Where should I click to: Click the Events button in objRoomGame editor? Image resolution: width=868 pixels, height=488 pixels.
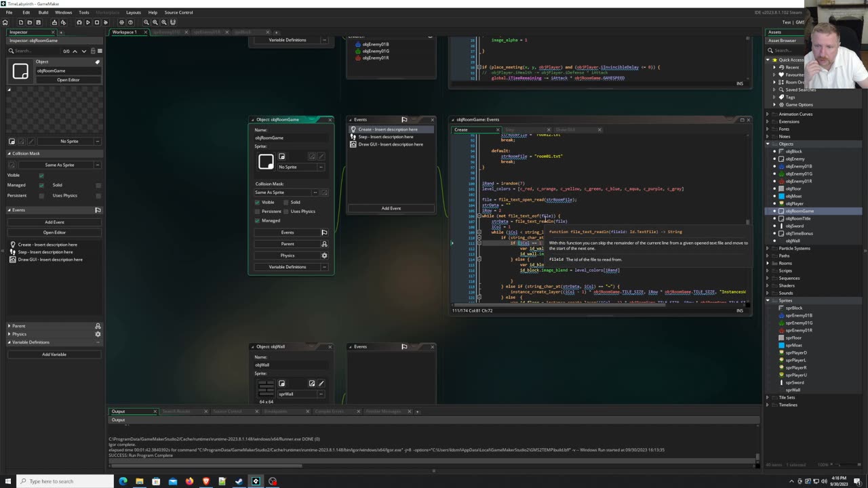tap(288, 232)
